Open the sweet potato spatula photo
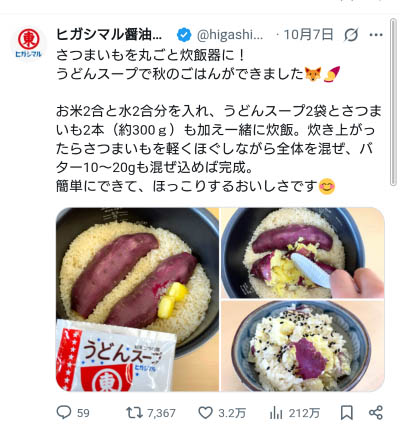400x432 pixels. click(x=303, y=253)
